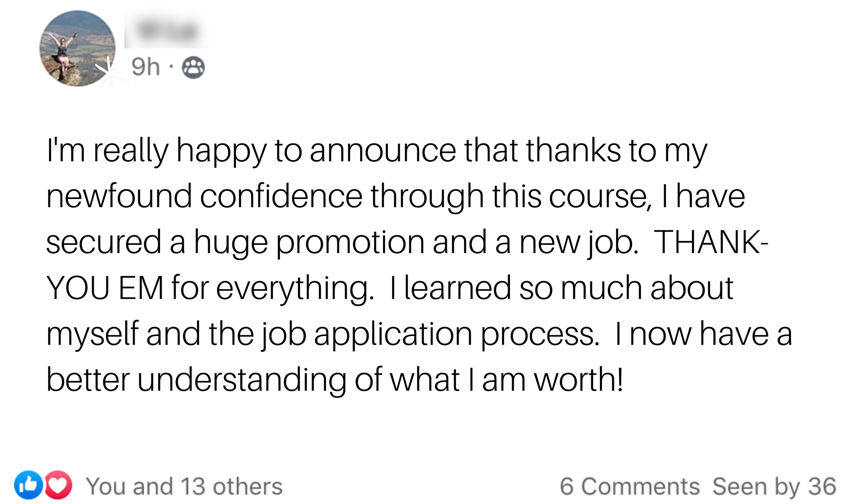Open the poster's circular profile picture
This screenshot has height=504, width=860.
coord(77,48)
